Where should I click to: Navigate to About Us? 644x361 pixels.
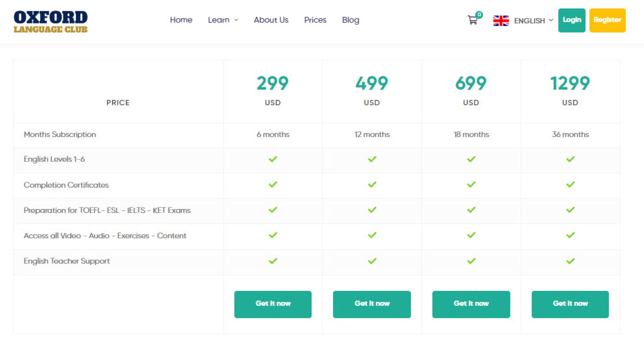pyautogui.click(x=271, y=20)
